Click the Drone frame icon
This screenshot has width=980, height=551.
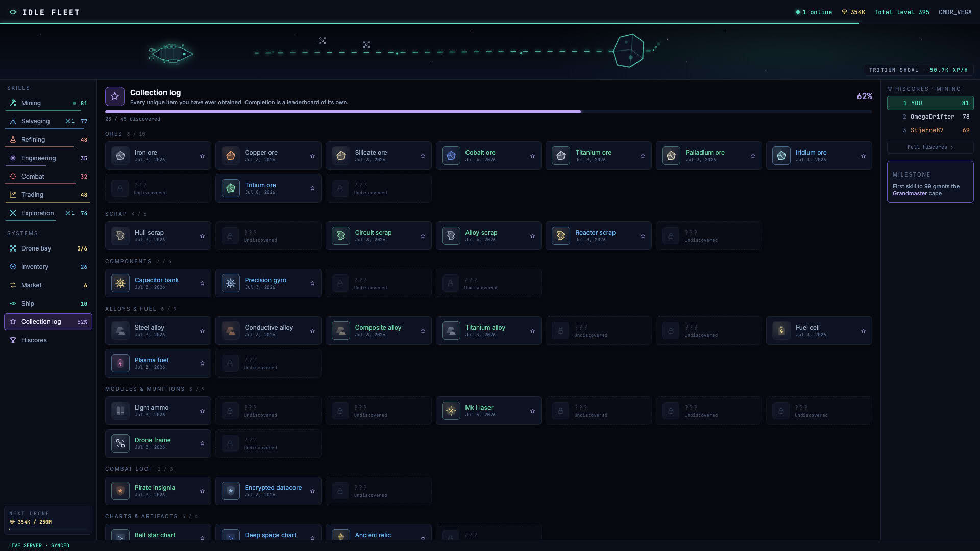120,443
